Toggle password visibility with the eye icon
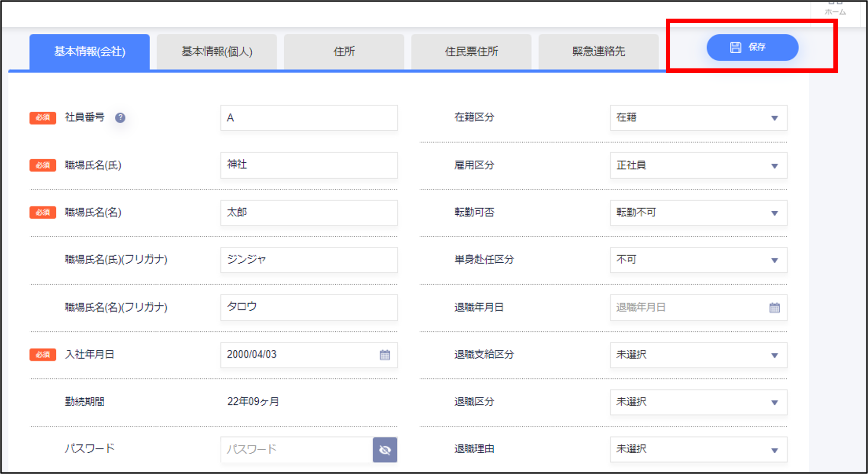868x474 pixels. tap(385, 450)
